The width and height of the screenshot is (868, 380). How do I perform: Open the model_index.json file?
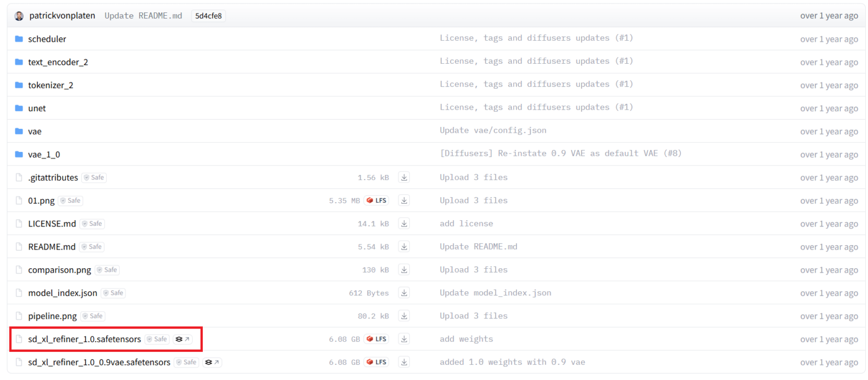[62, 293]
